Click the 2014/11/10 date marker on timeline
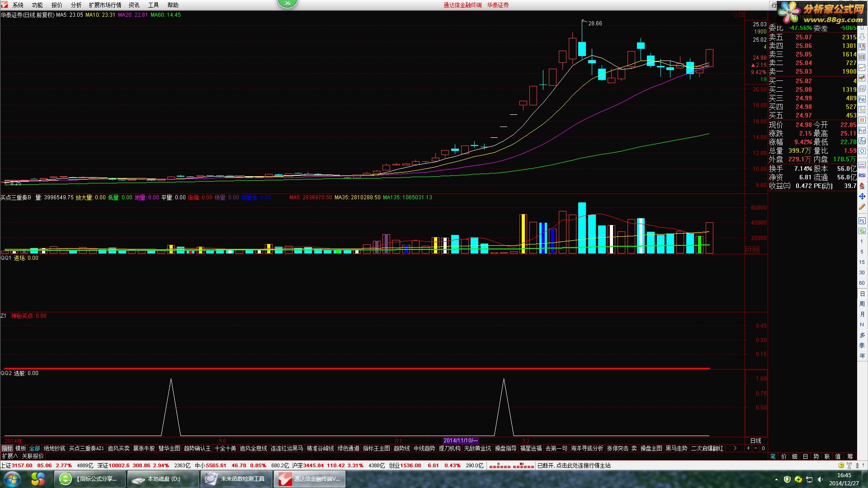Viewport: 868px width, 488px height. pos(461,440)
